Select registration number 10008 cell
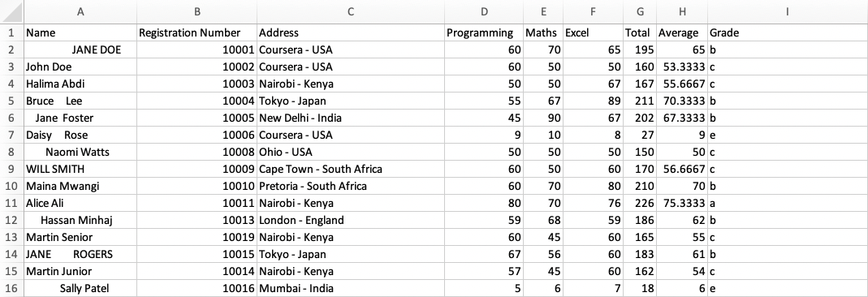 click(196, 152)
